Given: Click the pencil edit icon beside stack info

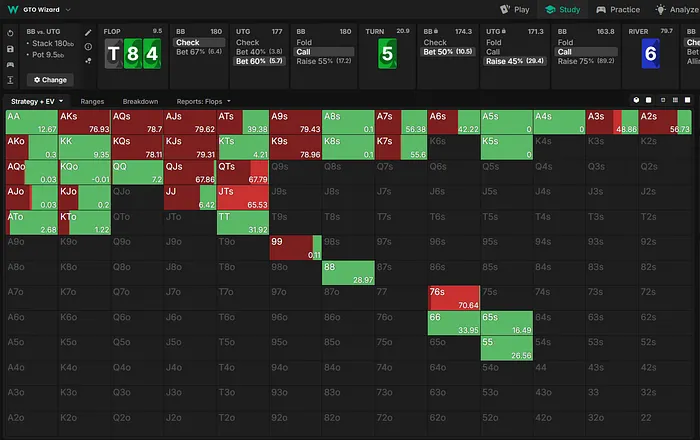Looking at the screenshot, I should [x=89, y=33].
